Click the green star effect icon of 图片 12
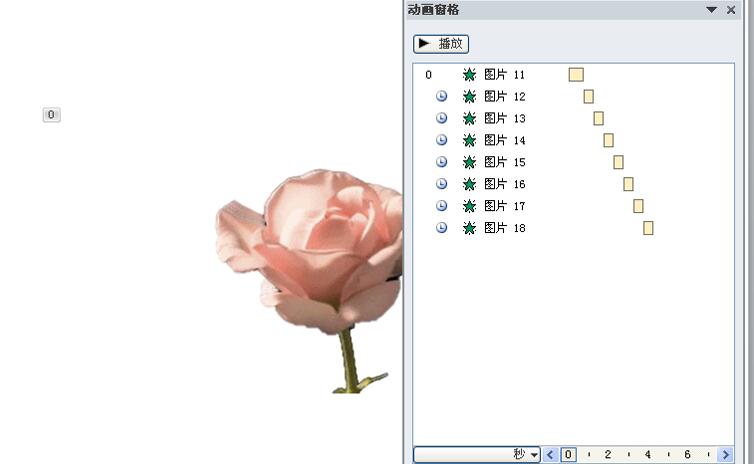This screenshot has height=464, width=754. pos(469,97)
